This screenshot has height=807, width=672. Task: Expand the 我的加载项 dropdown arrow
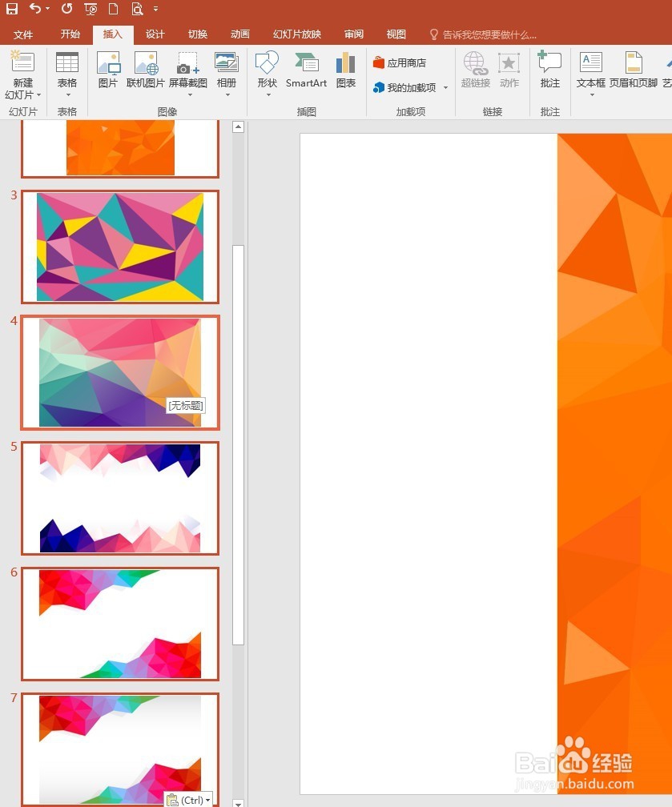point(445,87)
